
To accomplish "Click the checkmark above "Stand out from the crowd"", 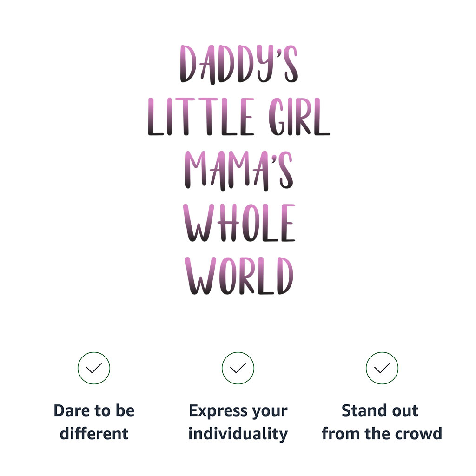I will [x=382, y=368].
